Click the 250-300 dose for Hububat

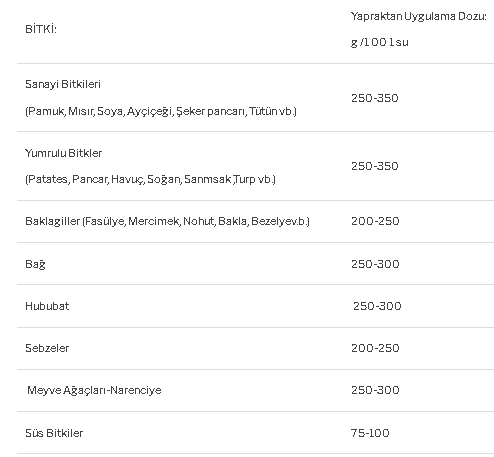[377, 306]
